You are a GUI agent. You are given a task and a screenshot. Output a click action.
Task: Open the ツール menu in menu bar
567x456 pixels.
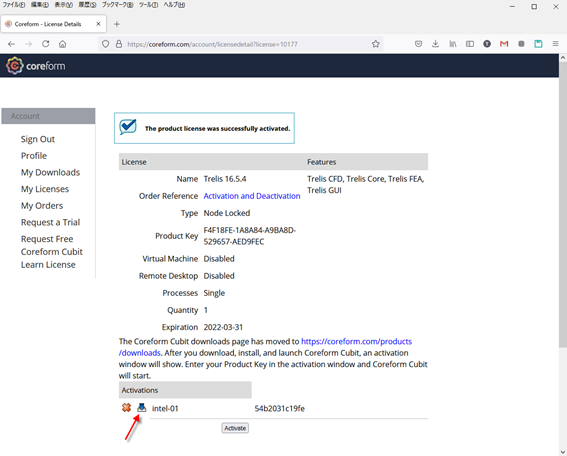coord(148,5)
